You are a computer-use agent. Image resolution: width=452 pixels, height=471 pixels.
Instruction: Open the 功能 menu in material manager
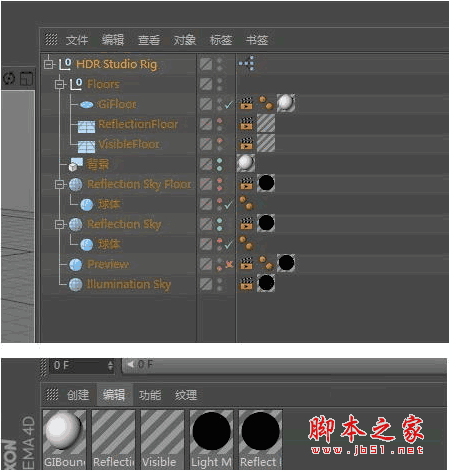pos(150,395)
